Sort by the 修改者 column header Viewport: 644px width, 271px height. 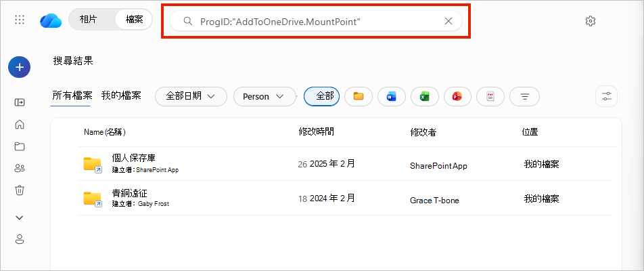pos(423,132)
